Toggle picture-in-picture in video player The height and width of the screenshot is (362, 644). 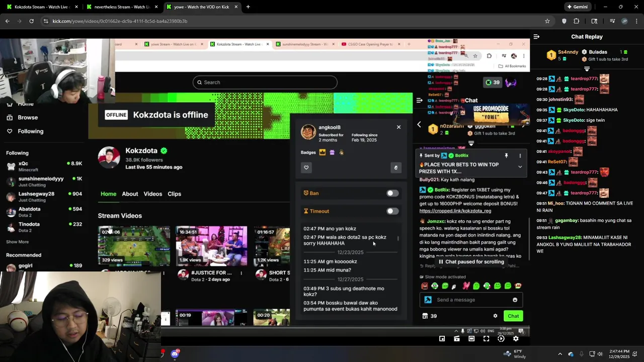click(442, 339)
